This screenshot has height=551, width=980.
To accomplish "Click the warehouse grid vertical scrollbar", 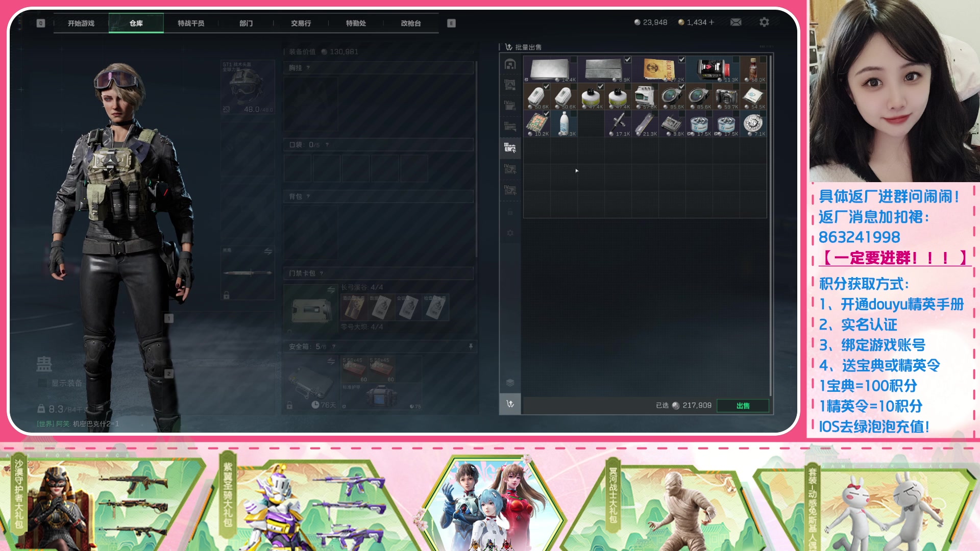I will [770, 224].
